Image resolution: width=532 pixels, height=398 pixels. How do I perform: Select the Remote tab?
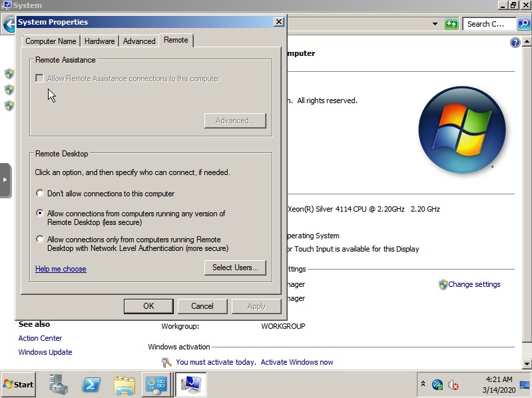click(x=176, y=40)
